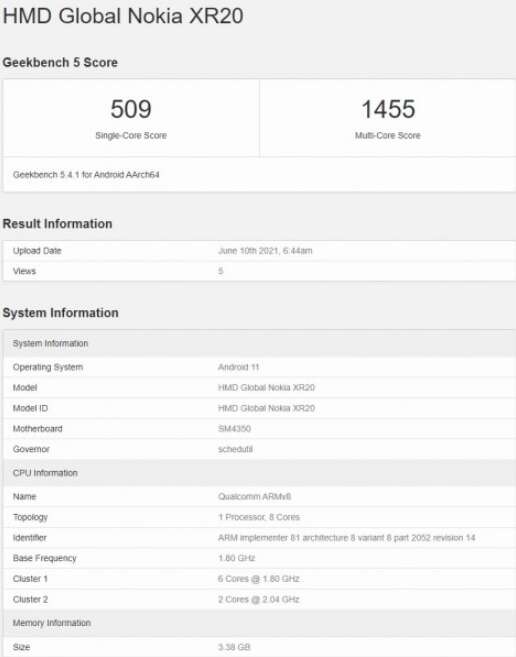This screenshot has height=657, width=516.
Task: Select the governor value 'schedutil'
Action: pyautogui.click(x=235, y=449)
